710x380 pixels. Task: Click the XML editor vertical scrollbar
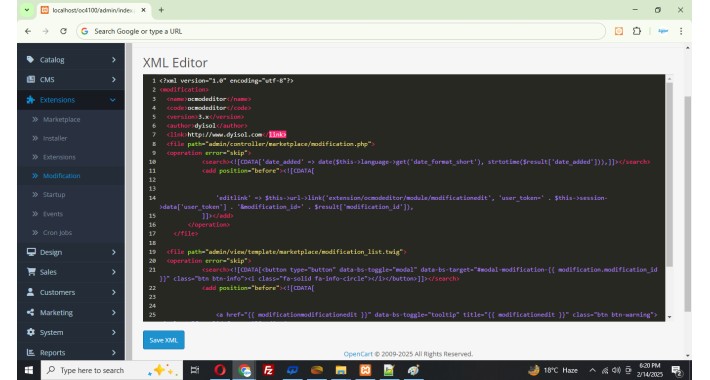click(669, 174)
